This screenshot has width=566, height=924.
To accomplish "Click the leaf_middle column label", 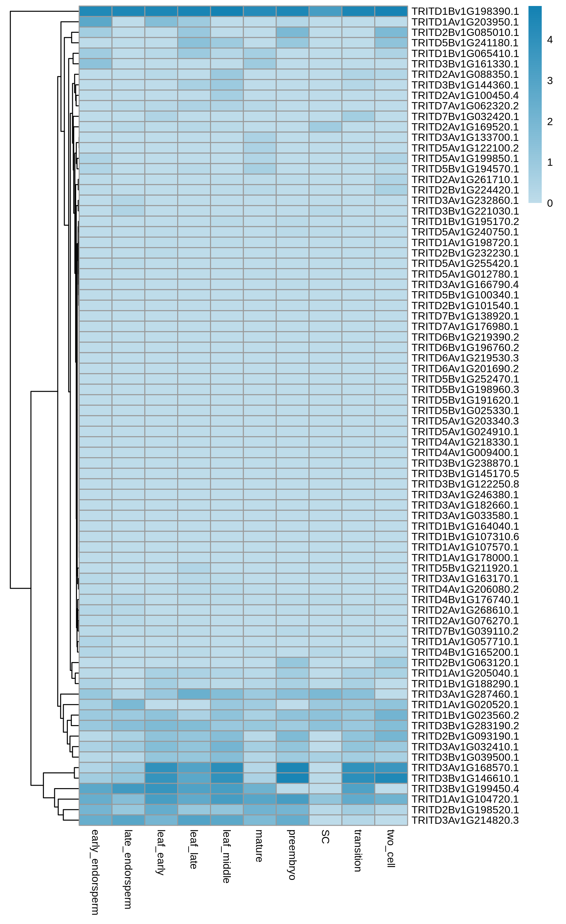I will pyautogui.click(x=226, y=856).
